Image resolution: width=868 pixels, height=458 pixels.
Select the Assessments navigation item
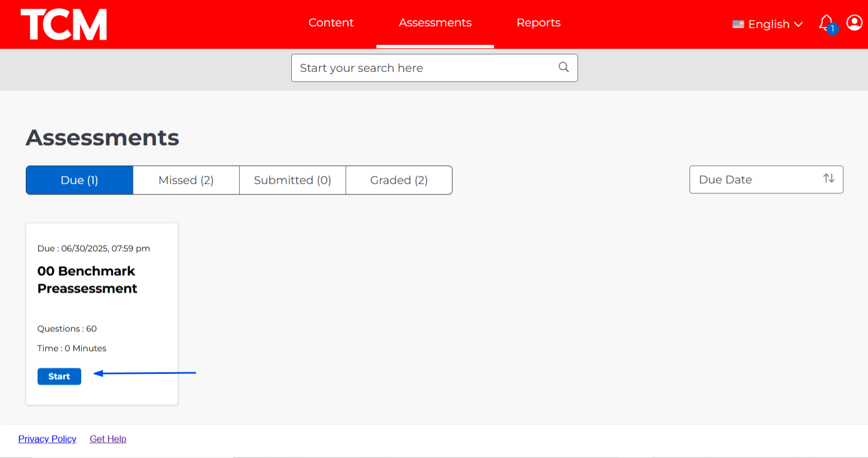(x=435, y=23)
